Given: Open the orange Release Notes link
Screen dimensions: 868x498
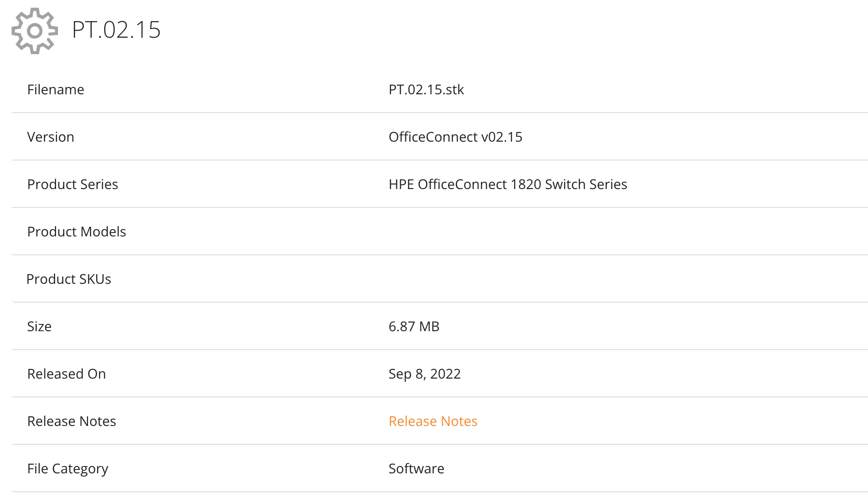Looking at the screenshot, I should [433, 421].
